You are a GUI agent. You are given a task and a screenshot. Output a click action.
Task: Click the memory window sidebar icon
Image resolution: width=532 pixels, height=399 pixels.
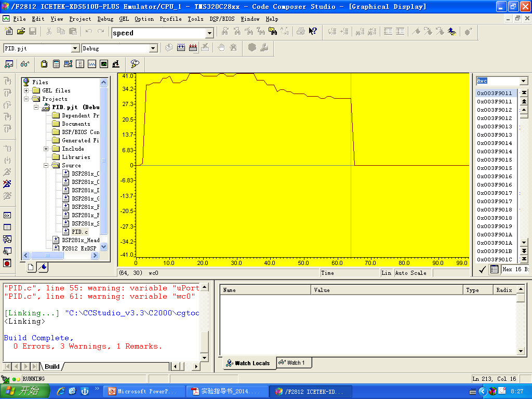click(x=7, y=228)
